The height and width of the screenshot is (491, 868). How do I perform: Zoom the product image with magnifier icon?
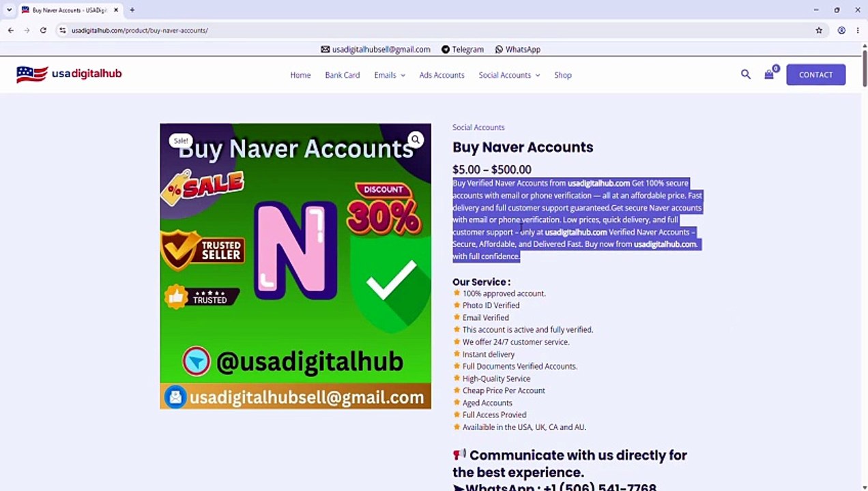415,140
